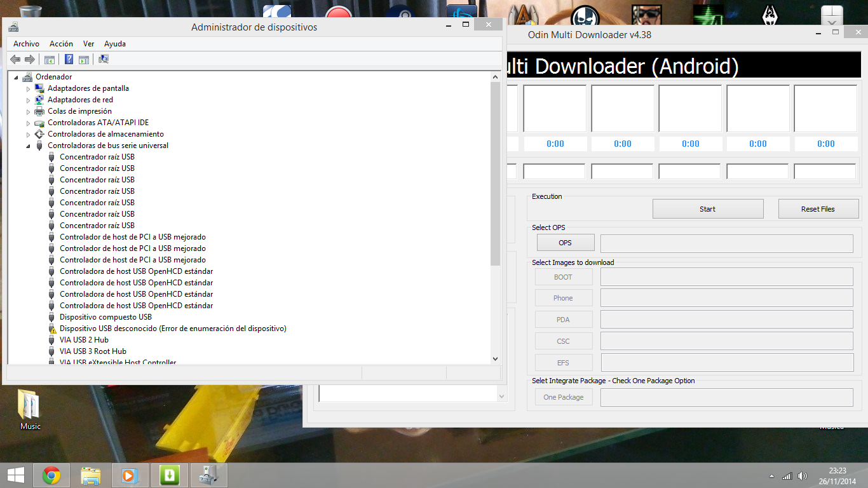Screen dimensions: 868x488
Task: Select the Adaptadores de pantalla monitor icon
Action: [39, 88]
